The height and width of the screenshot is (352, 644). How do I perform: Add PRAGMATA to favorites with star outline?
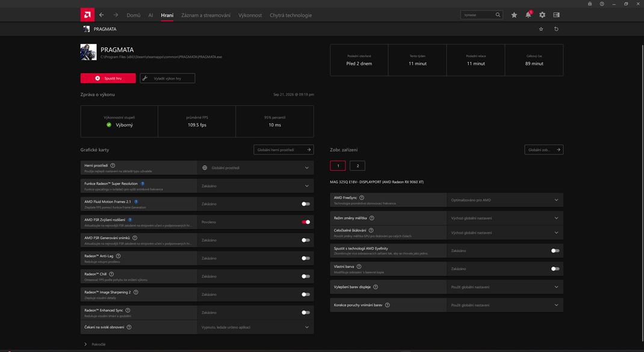pyautogui.click(x=541, y=29)
